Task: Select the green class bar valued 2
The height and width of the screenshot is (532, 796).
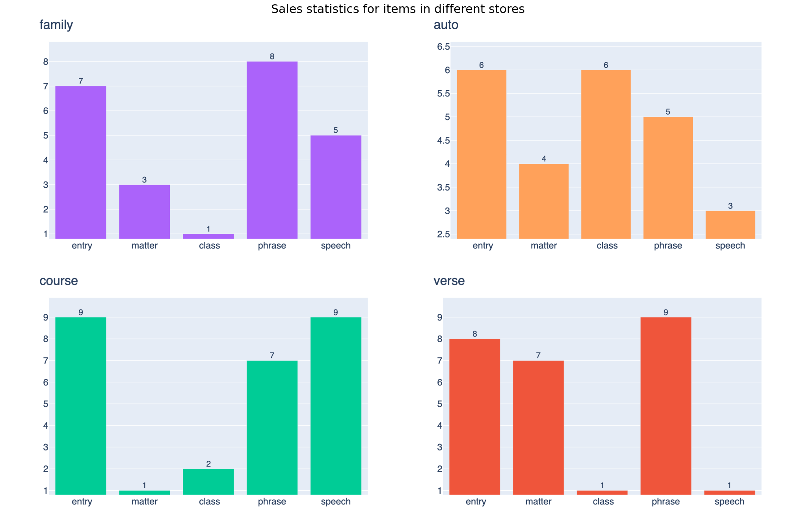Action: pyautogui.click(x=208, y=481)
